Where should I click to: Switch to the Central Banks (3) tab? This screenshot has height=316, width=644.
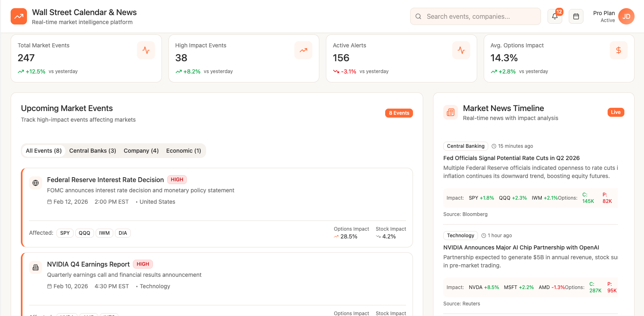(93, 151)
